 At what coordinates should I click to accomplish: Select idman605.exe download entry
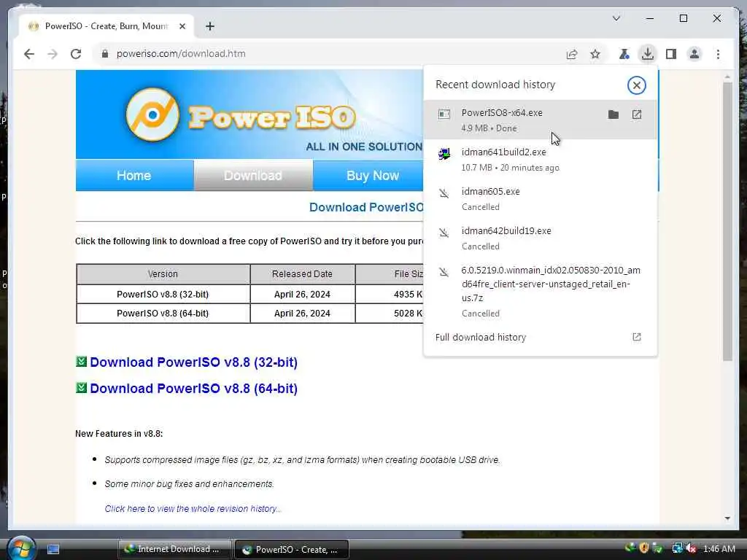click(541, 198)
